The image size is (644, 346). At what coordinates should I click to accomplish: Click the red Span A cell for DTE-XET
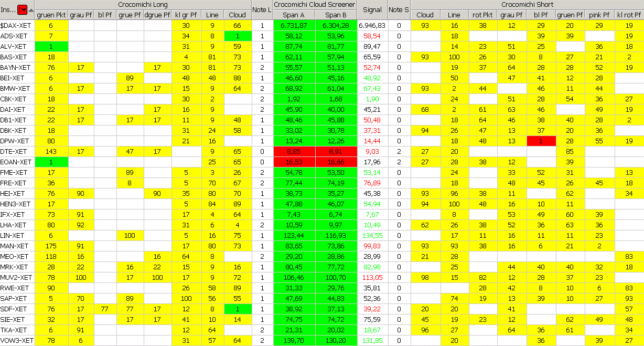(294, 151)
